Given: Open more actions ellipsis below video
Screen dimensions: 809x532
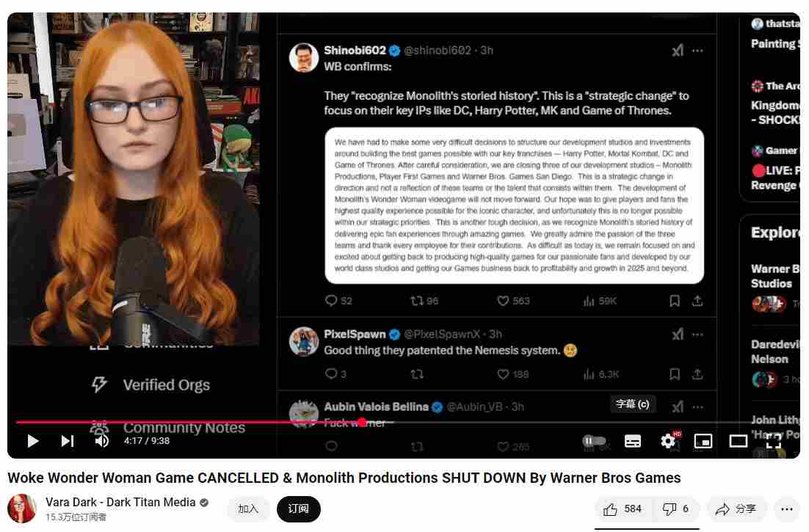Looking at the screenshot, I should click(x=787, y=509).
